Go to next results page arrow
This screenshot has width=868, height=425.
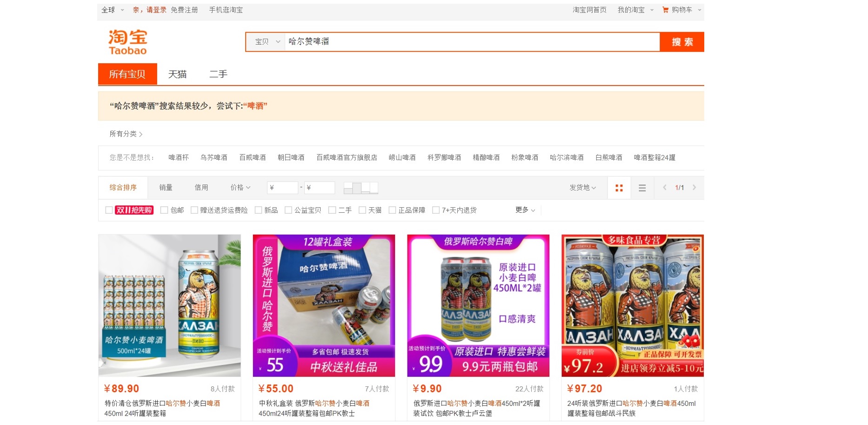[694, 188]
